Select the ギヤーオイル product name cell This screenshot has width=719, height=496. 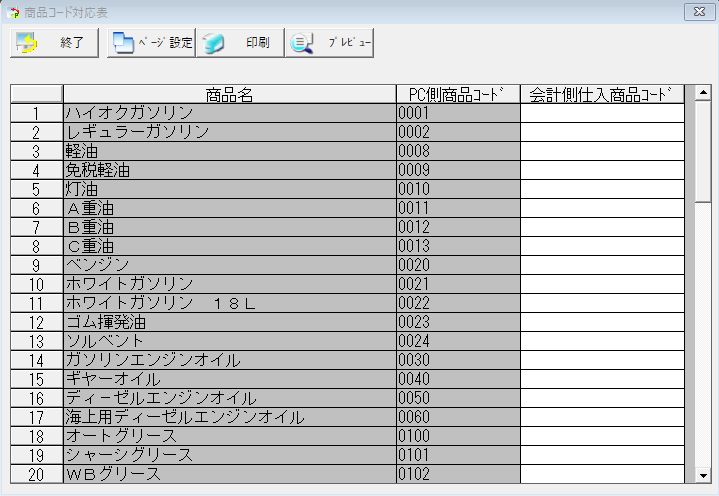[229, 379]
